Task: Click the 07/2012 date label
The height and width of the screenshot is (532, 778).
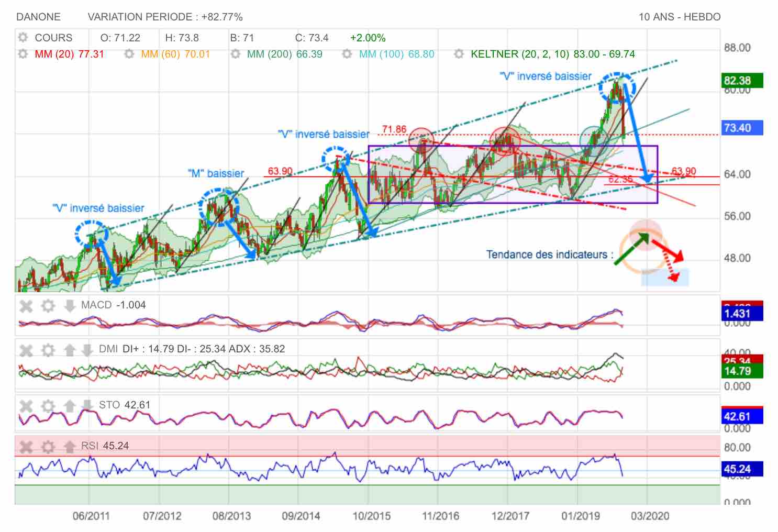Action: pyautogui.click(x=162, y=516)
